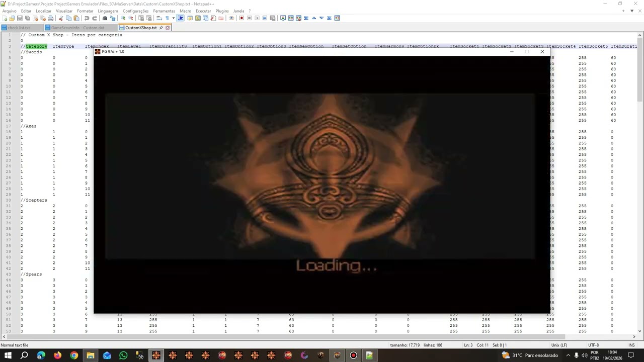This screenshot has height=362, width=644.
Task: Click the Zoom Out toolbar icon
Action: tap(130, 18)
